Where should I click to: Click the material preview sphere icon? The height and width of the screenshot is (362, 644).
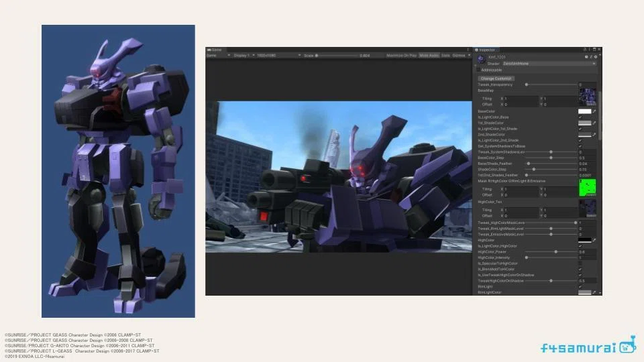coord(481,60)
